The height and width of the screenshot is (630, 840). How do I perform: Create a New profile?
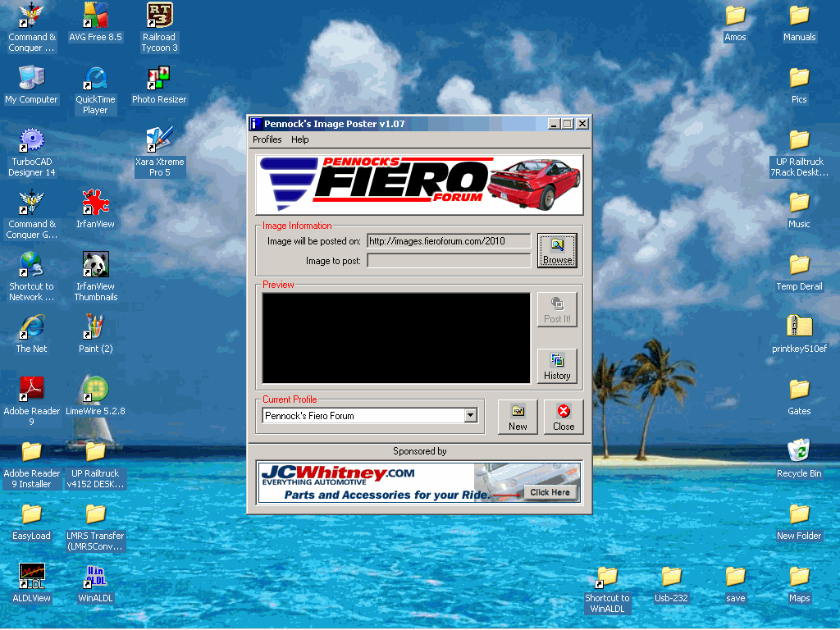[518, 417]
